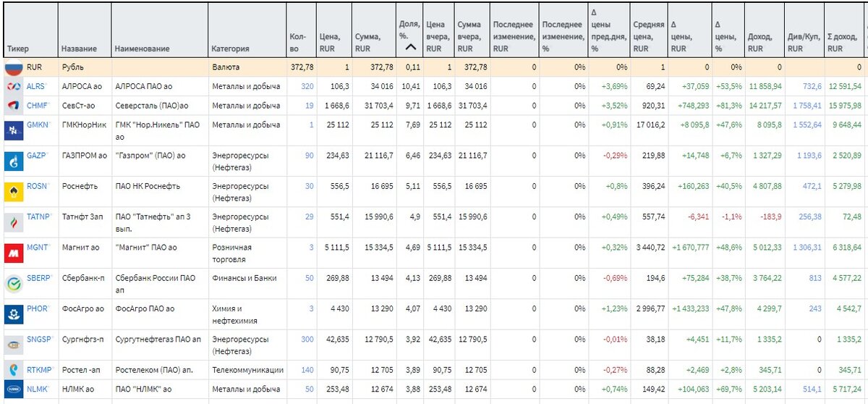Open the MGNT ticker link
The image size is (868, 404).
coord(37,247)
